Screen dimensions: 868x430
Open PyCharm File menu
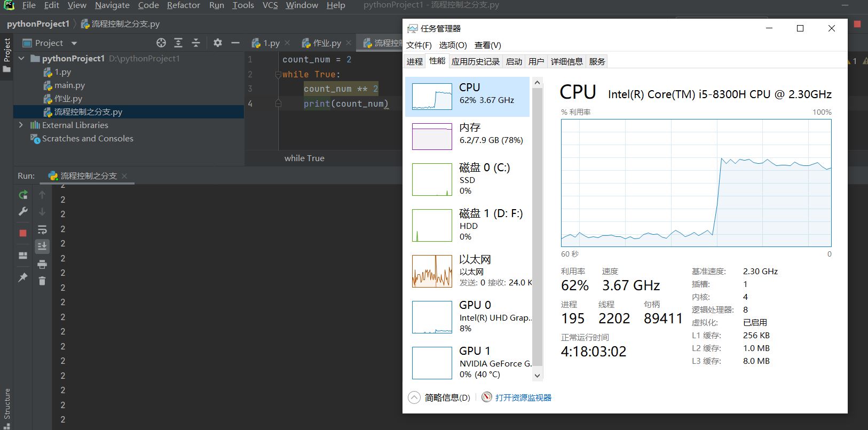pyautogui.click(x=29, y=5)
